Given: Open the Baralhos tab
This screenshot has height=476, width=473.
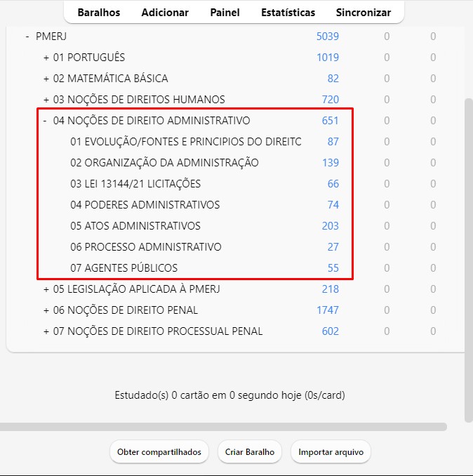Looking at the screenshot, I should (x=98, y=13).
